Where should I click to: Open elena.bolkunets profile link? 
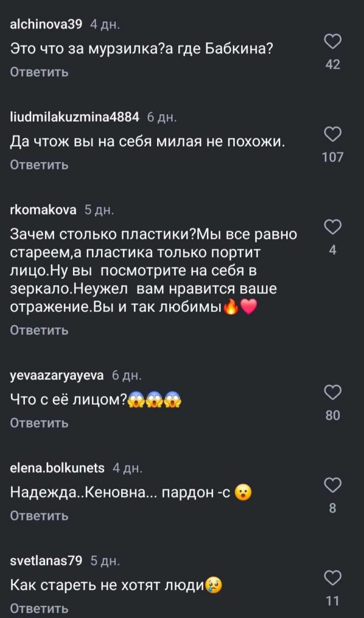coord(58,468)
